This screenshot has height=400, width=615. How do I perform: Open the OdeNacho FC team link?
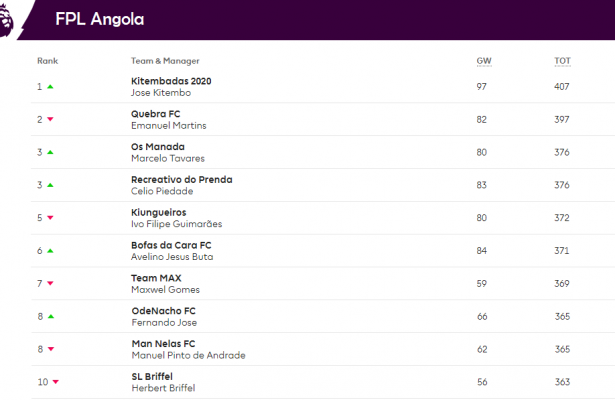click(x=164, y=310)
